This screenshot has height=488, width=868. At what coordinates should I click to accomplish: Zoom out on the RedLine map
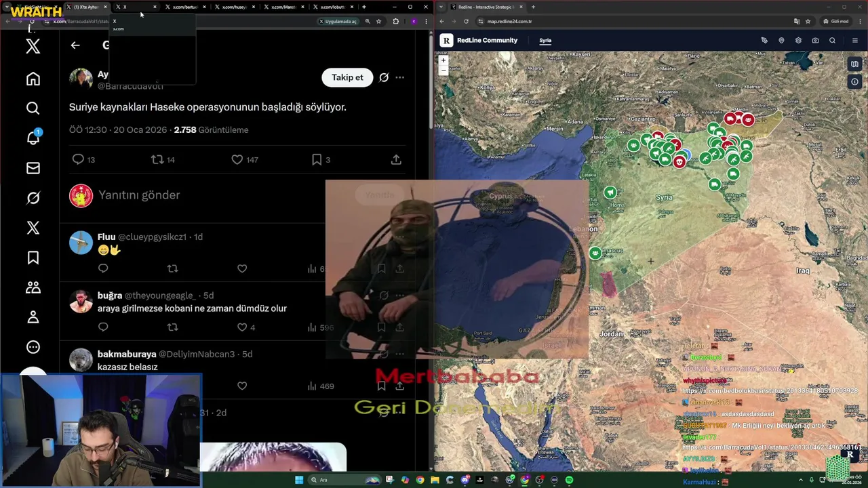click(443, 70)
